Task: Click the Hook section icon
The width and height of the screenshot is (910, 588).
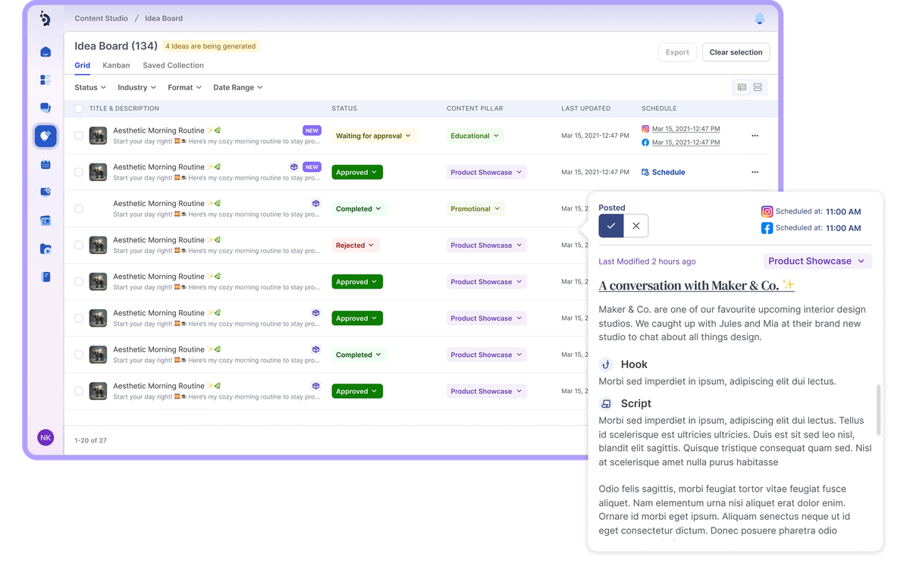Action: 606,364
